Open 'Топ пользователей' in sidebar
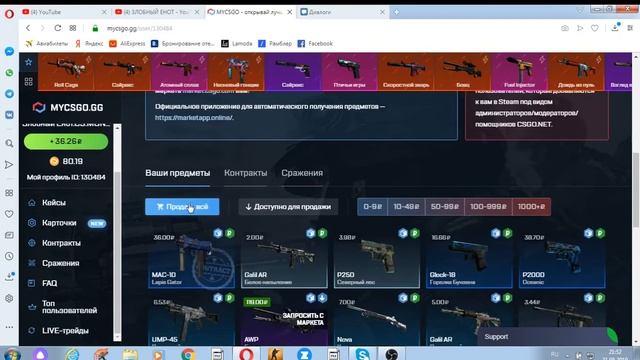 coord(69,307)
